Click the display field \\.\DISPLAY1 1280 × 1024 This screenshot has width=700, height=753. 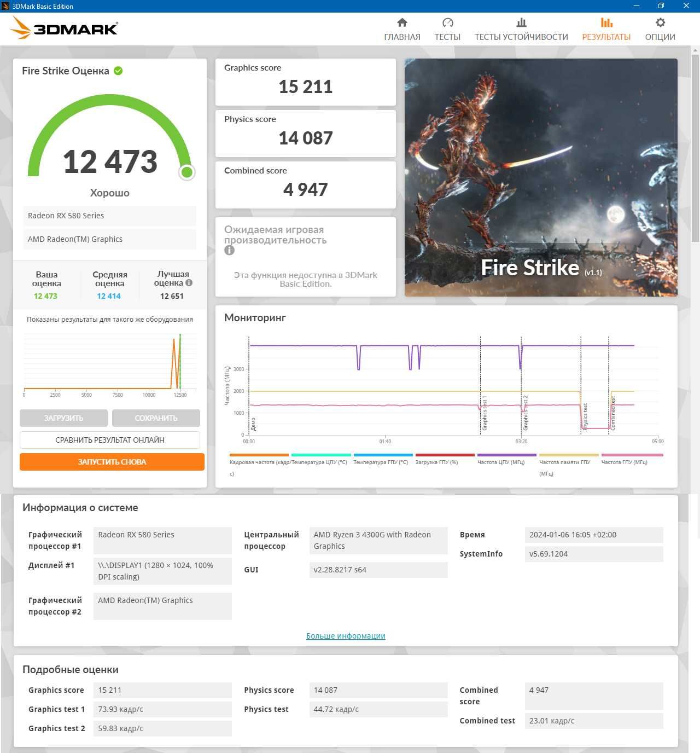(x=162, y=571)
